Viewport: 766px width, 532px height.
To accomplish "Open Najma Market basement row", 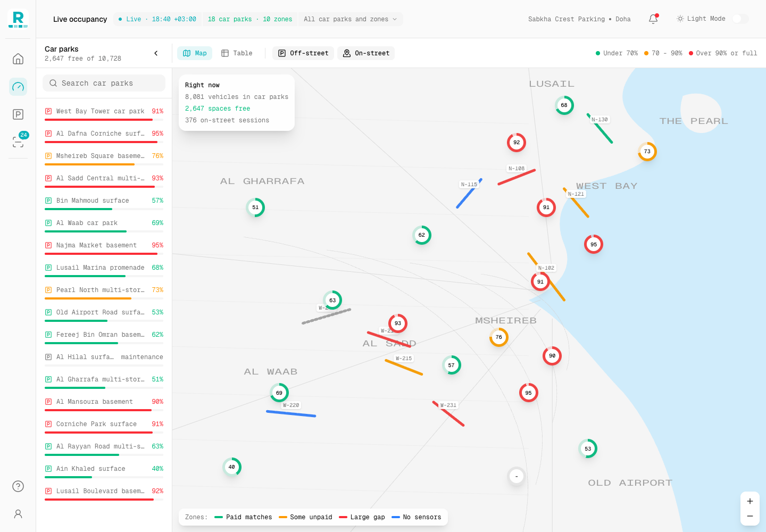I will point(104,247).
